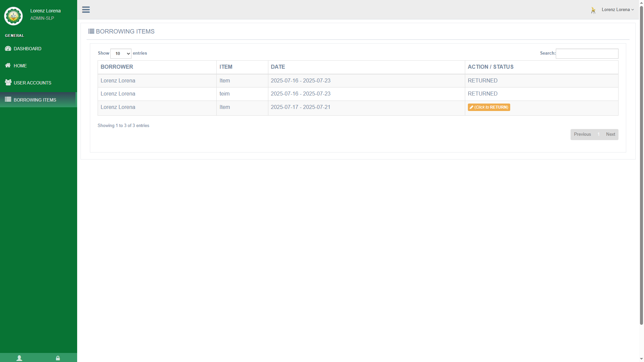
Task: Click the Next pagination button
Action: (610, 134)
